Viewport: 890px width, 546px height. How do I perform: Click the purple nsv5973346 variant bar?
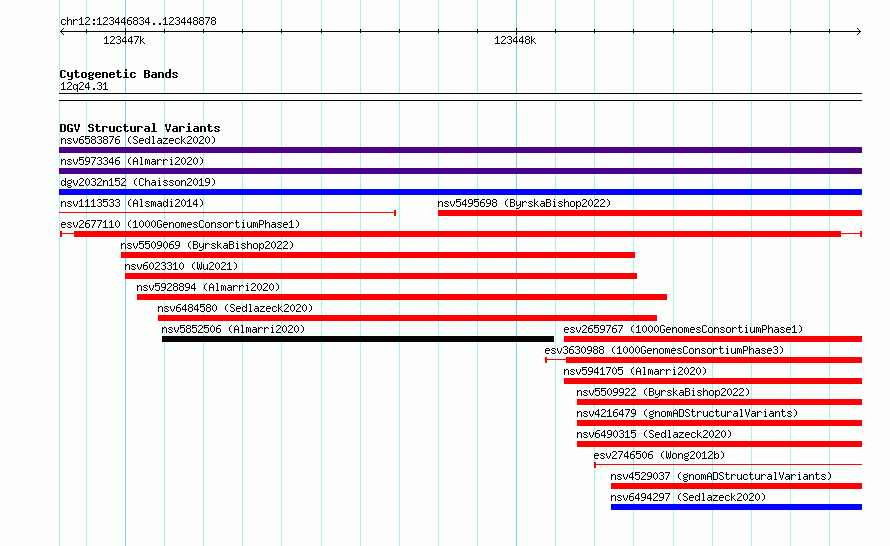click(460, 171)
